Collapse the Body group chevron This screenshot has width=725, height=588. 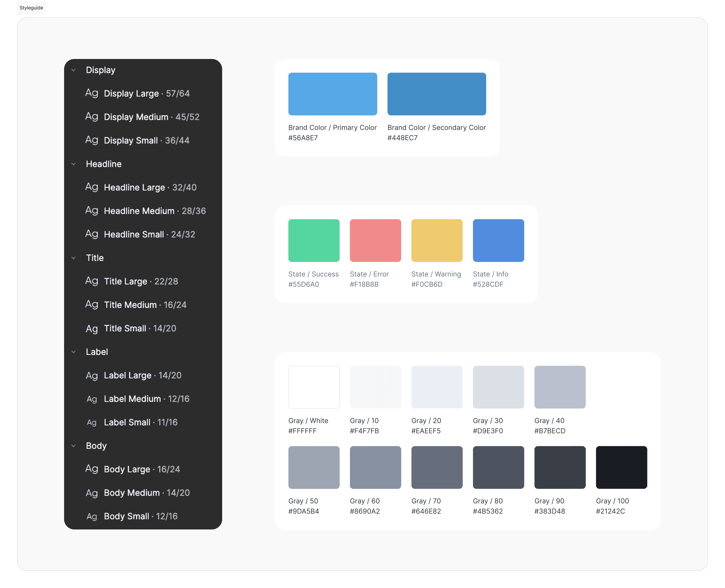point(73,446)
